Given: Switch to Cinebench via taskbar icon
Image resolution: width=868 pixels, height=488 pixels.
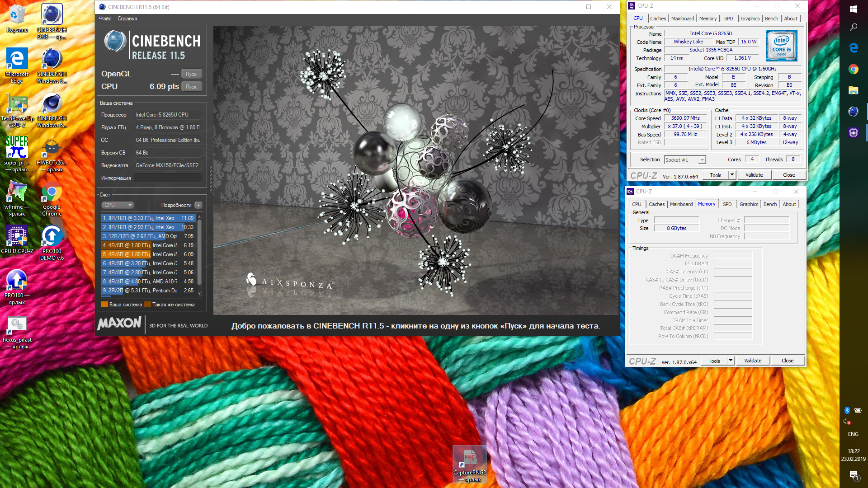Looking at the screenshot, I should (x=854, y=111).
